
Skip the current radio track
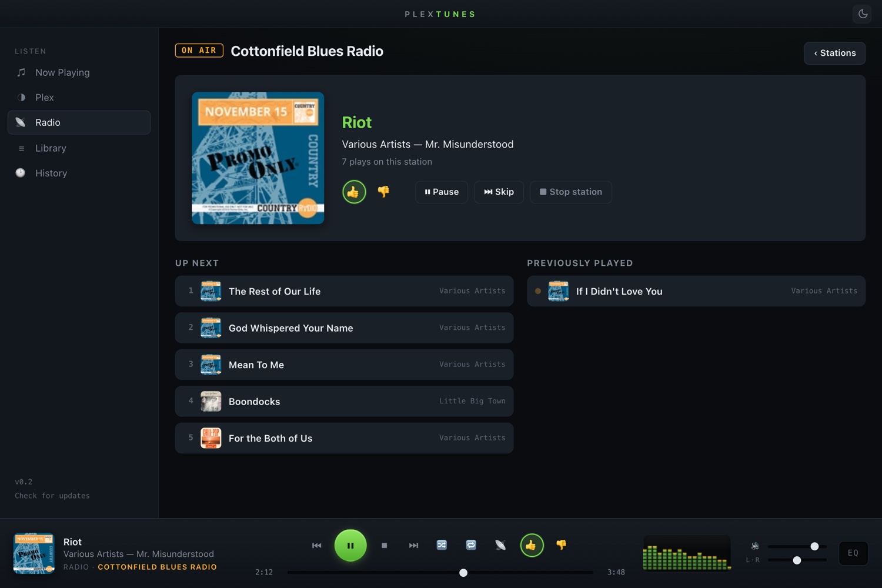tap(499, 192)
